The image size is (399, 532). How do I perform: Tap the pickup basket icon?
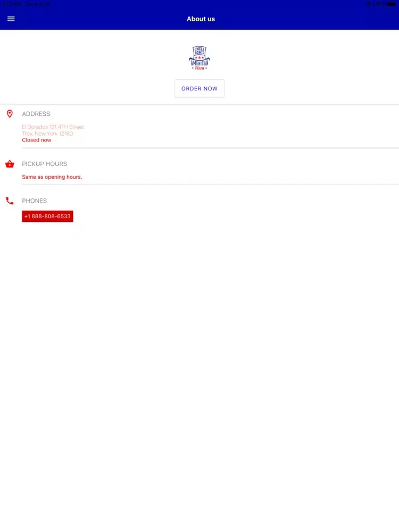click(10, 164)
